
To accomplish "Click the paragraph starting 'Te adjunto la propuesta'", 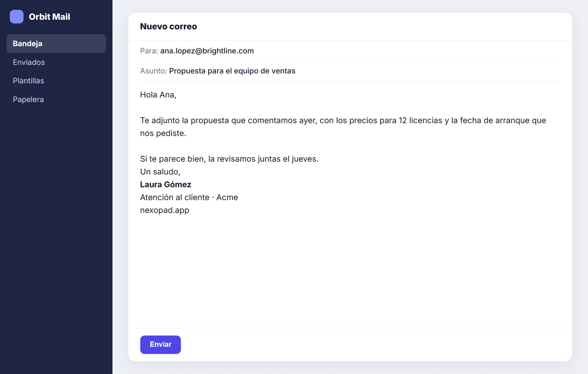I will 343,127.
